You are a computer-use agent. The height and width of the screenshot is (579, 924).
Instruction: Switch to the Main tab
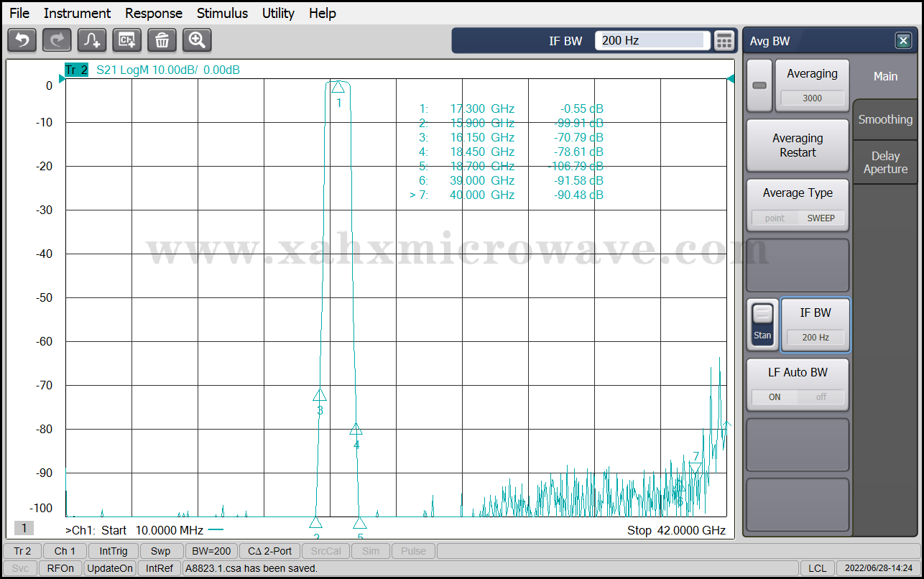pyautogui.click(x=885, y=76)
